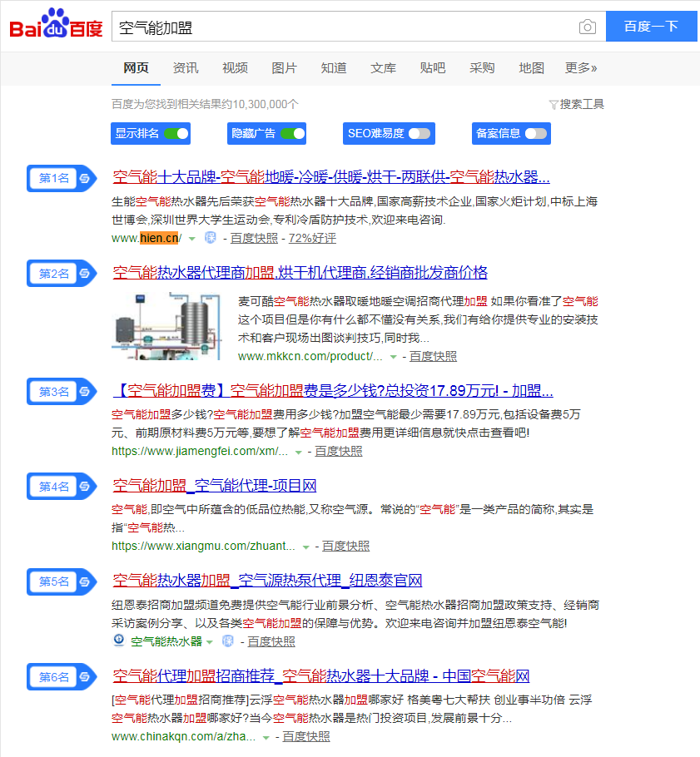Click the 搜索工具 link
Viewport: 700px width, 757px height.
pos(582,104)
